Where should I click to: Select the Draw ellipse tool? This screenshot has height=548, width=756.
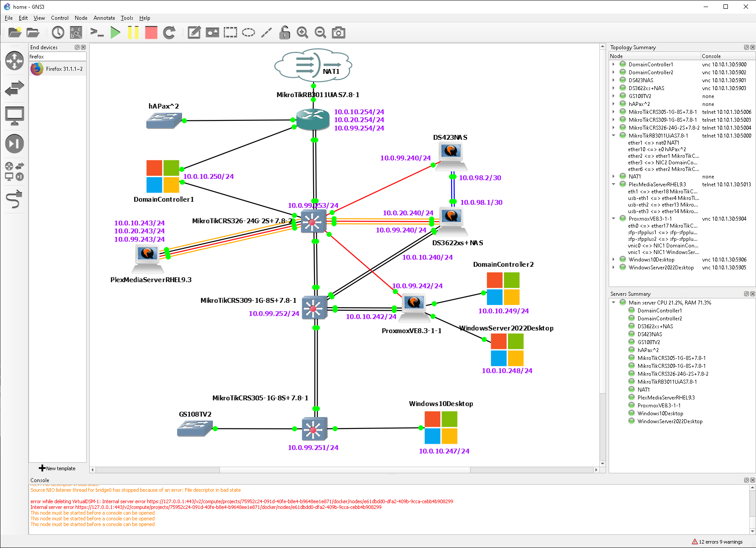(x=248, y=33)
